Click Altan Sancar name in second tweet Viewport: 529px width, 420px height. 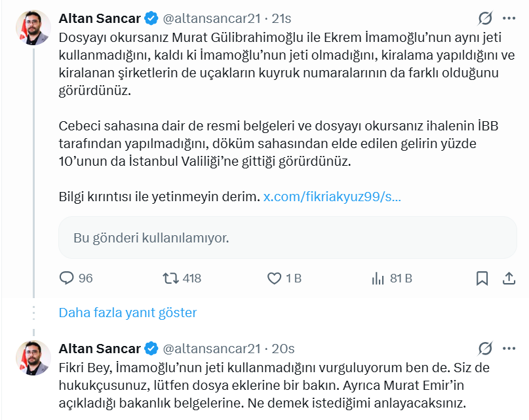[x=100, y=348]
